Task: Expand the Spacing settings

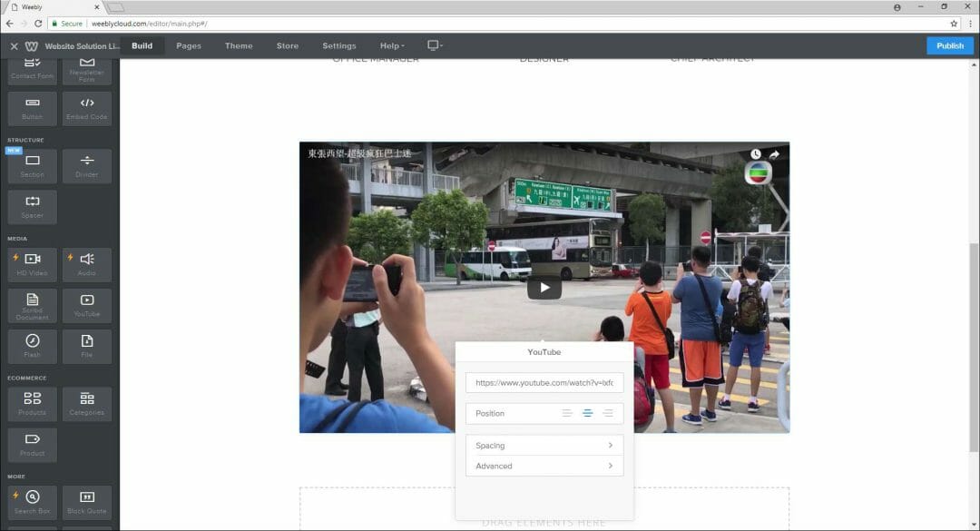Action: (x=544, y=445)
